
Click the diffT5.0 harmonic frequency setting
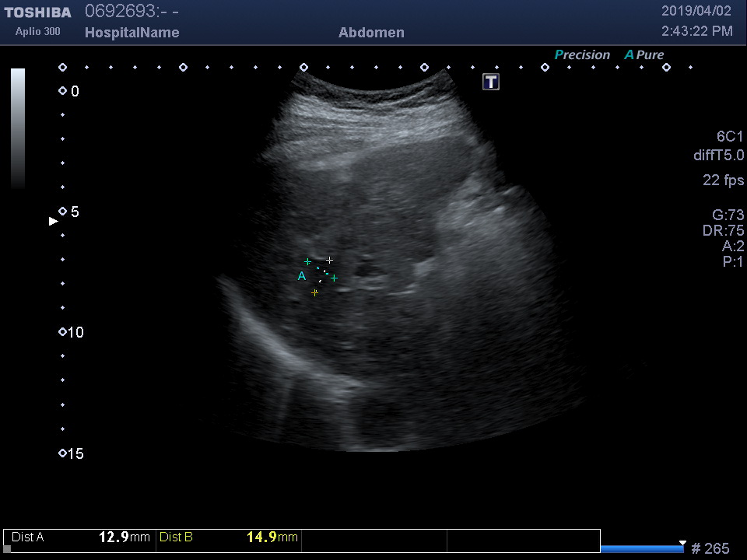pos(718,156)
